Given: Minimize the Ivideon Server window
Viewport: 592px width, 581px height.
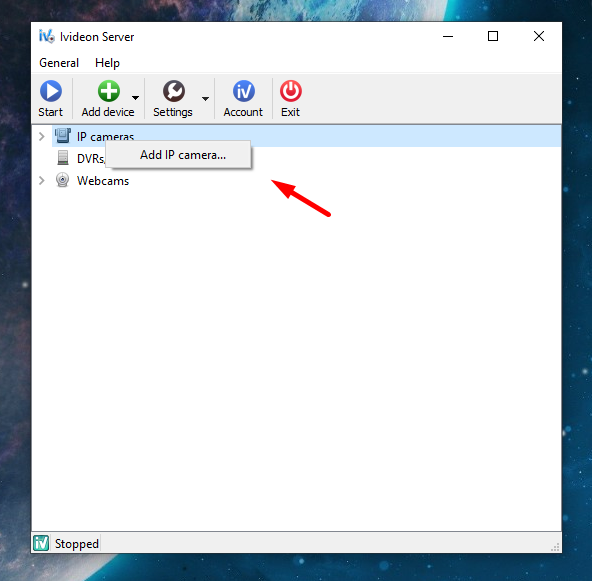Looking at the screenshot, I should tap(448, 36).
